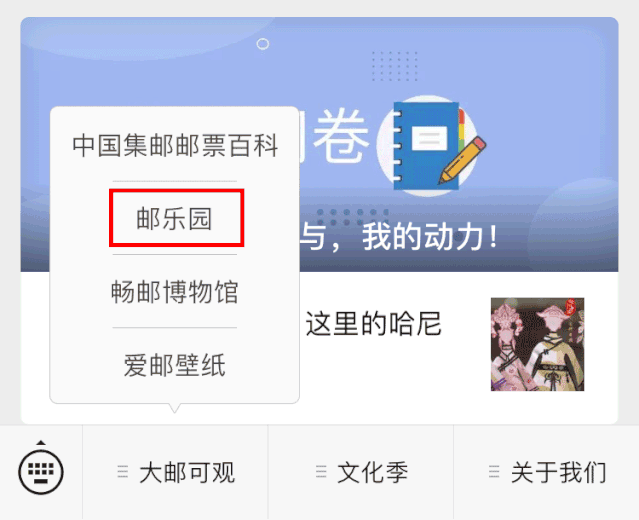639x520 pixels.
Task: Switch to keyboard input icon
Action: 41,472
